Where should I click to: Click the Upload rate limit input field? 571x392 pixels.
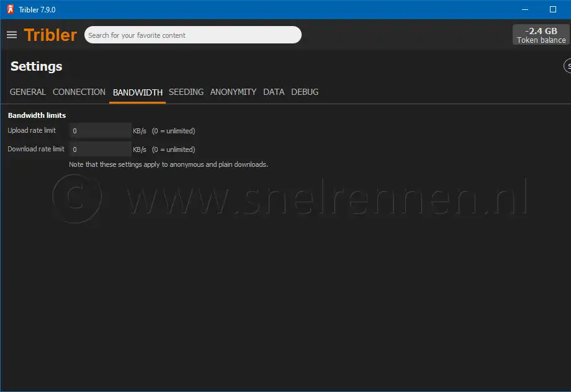point(100,131)
